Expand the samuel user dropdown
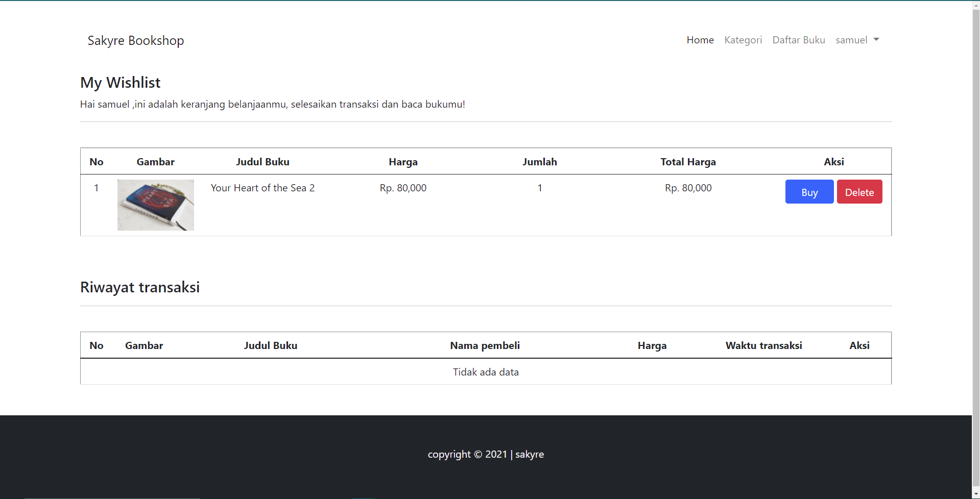The image size is (980, 499). [x=856, y=40]
